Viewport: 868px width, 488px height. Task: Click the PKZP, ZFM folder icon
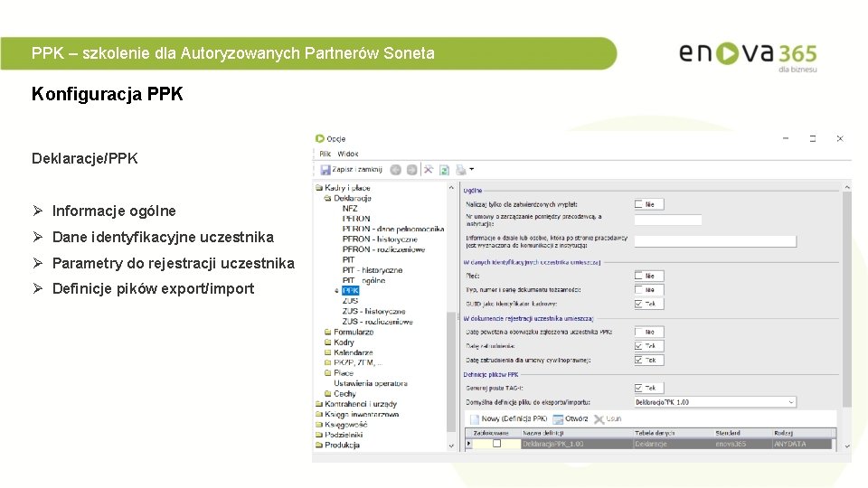point(327,363)
